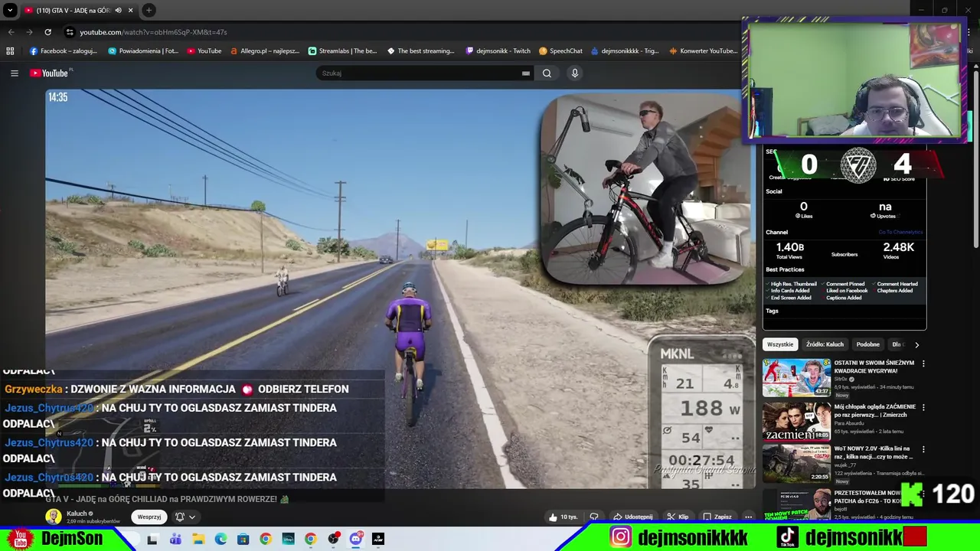Open the Powiadomienia | Fot... bookmark
This screenshot has height=551, width=980.
point(143,51)
